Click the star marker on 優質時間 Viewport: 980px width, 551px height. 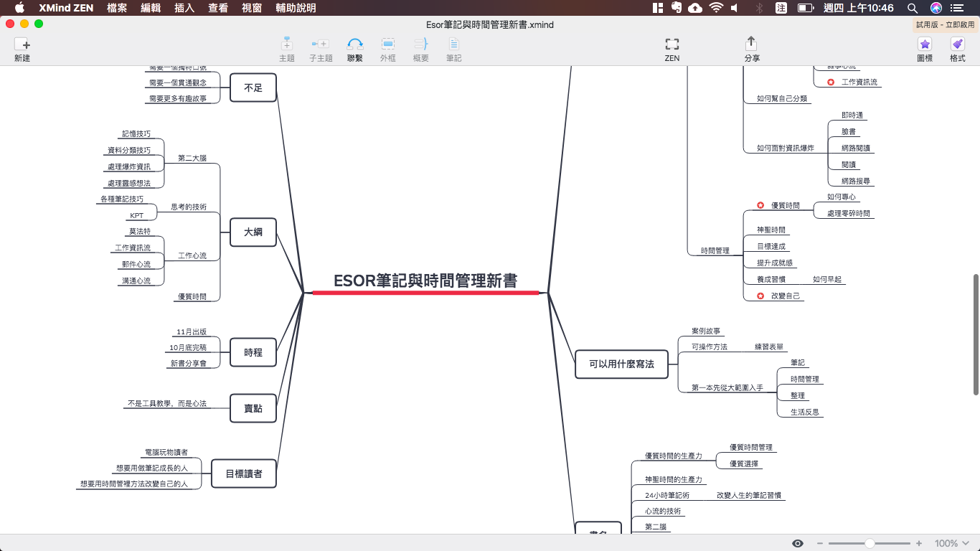(760, 206)
